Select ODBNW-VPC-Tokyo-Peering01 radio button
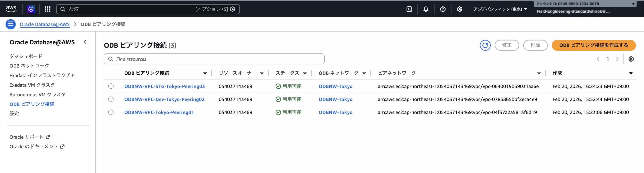Image resolution: width=644 pixels, height=173 pixels. click(x=111, y=112)
